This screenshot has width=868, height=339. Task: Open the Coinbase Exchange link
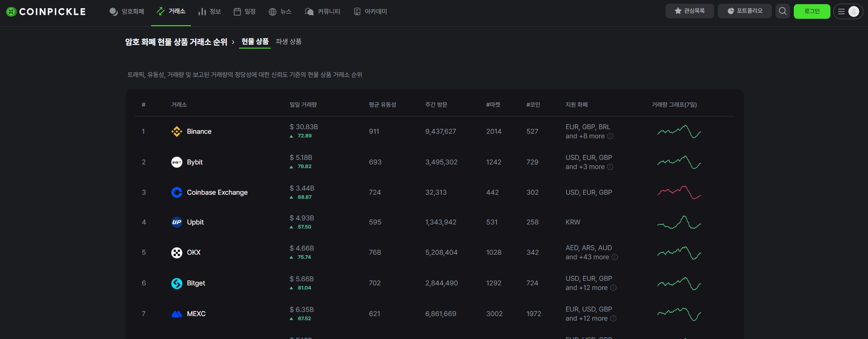[217, 192]
